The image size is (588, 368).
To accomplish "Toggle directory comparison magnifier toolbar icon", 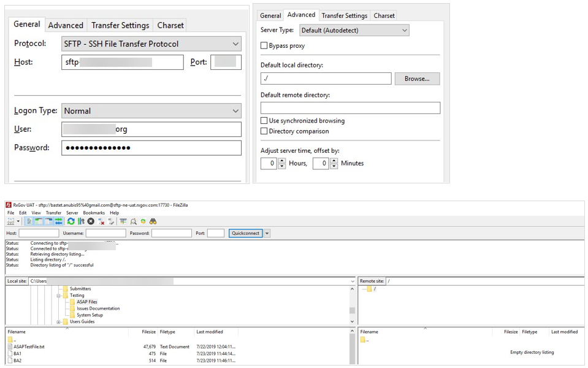I will tap(133, 221).
